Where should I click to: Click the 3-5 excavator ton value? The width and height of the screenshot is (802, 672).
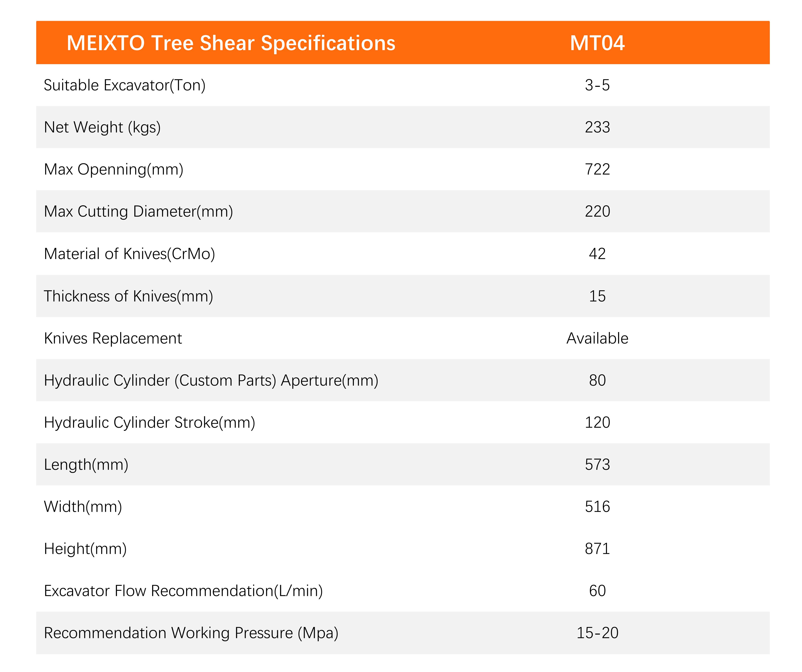597,85
